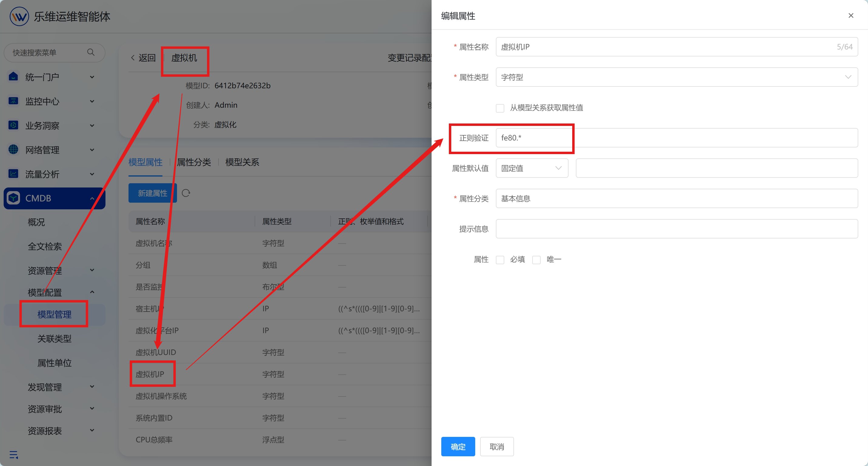Click the 业务洞察 icon
868x466 pixels.
[x=13, y=125]
